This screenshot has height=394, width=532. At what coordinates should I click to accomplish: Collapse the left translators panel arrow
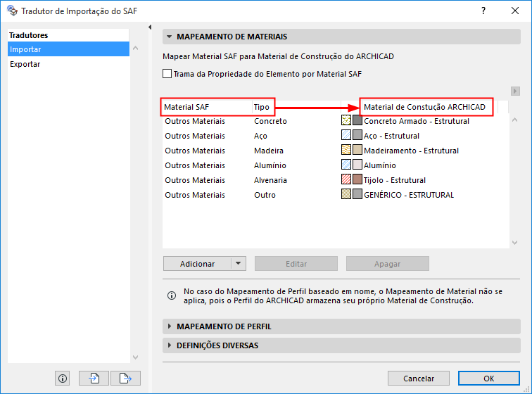point(150,27)
